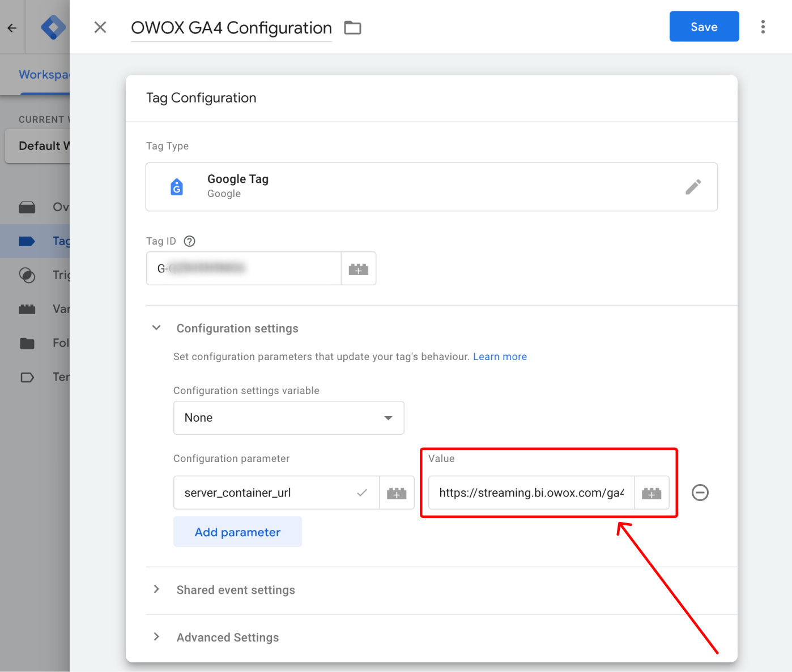Insert variable into the Value field
The width and height of the screenshot is (792, 672).
652,493
